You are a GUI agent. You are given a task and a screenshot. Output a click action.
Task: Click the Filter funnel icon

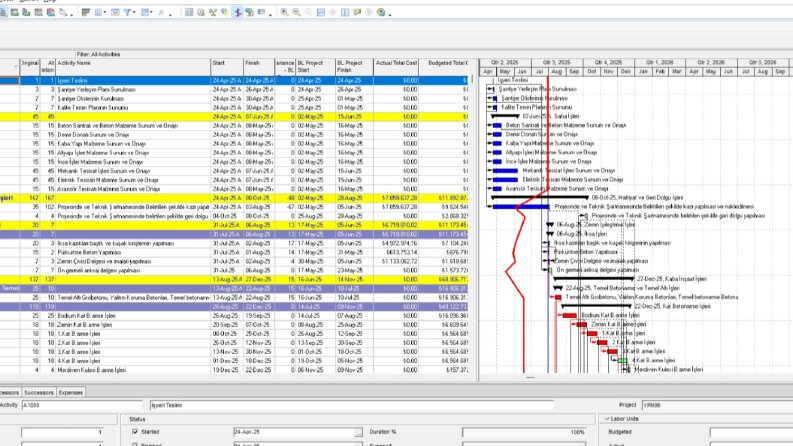pyautogui.click(x=127, y=12)
